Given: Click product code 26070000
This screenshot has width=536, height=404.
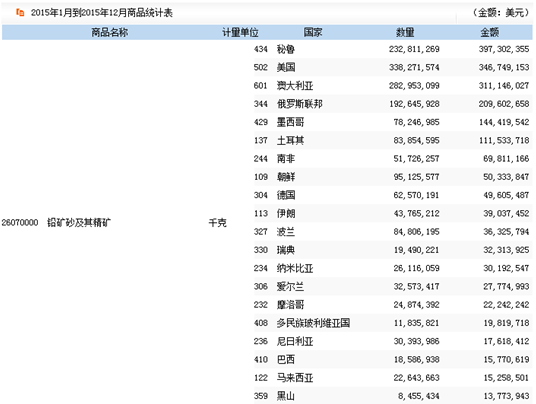Looking at the screenshot, I should (x=20, y=223).
